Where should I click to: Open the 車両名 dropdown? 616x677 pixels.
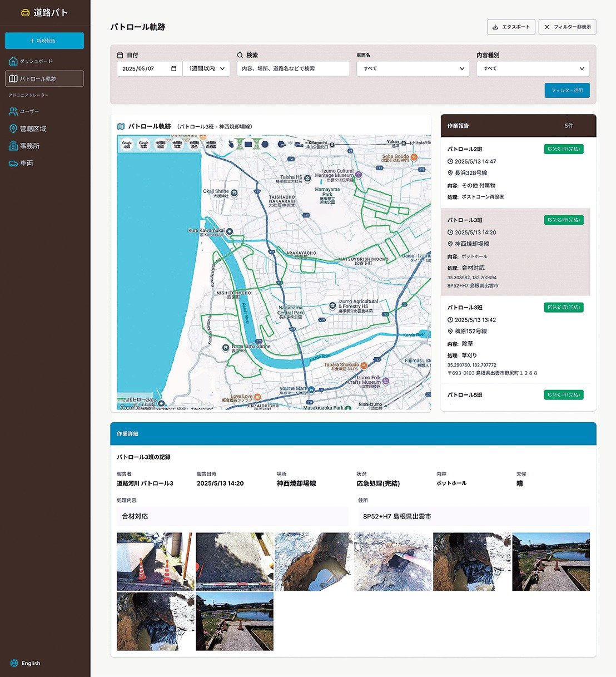click(x=414, y=68)
